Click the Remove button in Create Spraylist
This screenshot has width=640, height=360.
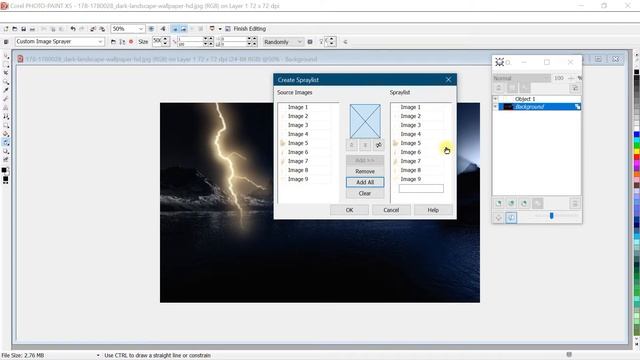pos(365,171)
